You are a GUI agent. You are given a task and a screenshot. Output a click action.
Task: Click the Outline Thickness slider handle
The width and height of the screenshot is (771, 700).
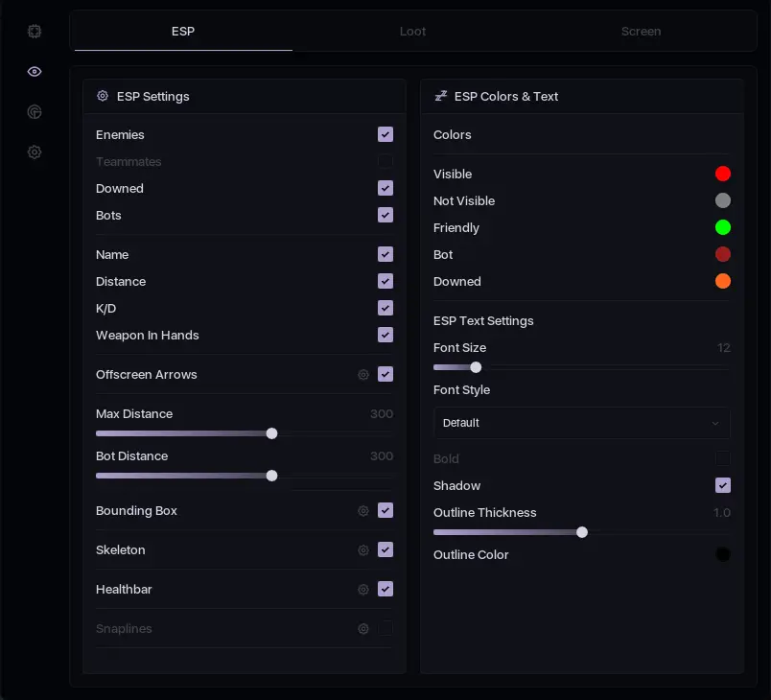(582, 532)
